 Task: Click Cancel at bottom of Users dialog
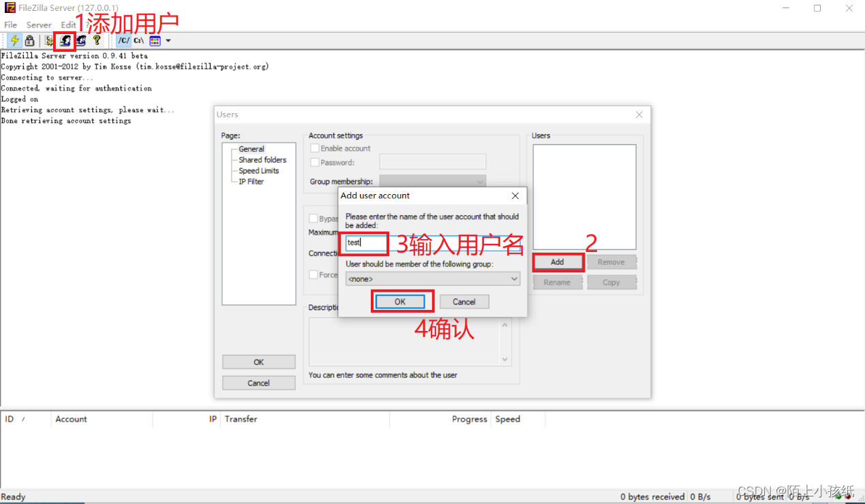click(x=259, y=383)
